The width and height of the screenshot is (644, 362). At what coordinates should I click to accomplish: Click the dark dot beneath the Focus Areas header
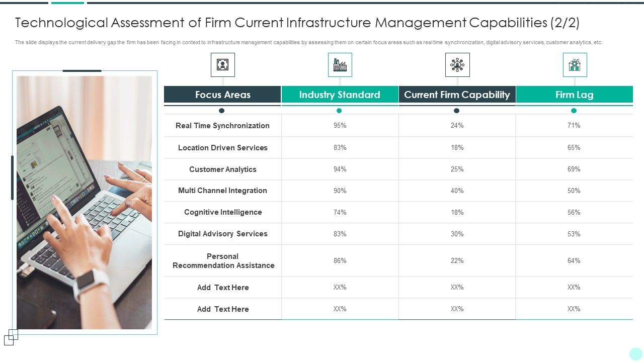pyautogui.click(x=222, y=111)
